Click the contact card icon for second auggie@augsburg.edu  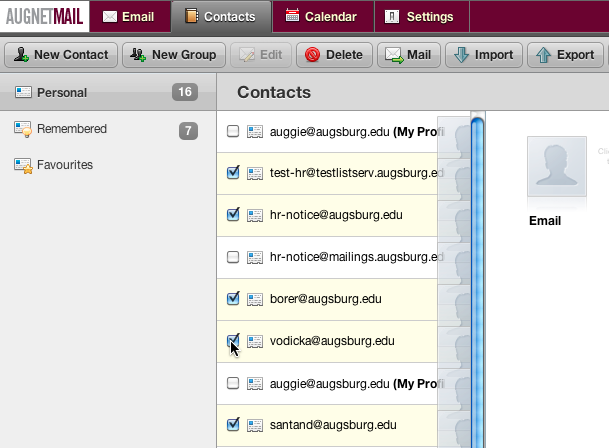[255, 384]
